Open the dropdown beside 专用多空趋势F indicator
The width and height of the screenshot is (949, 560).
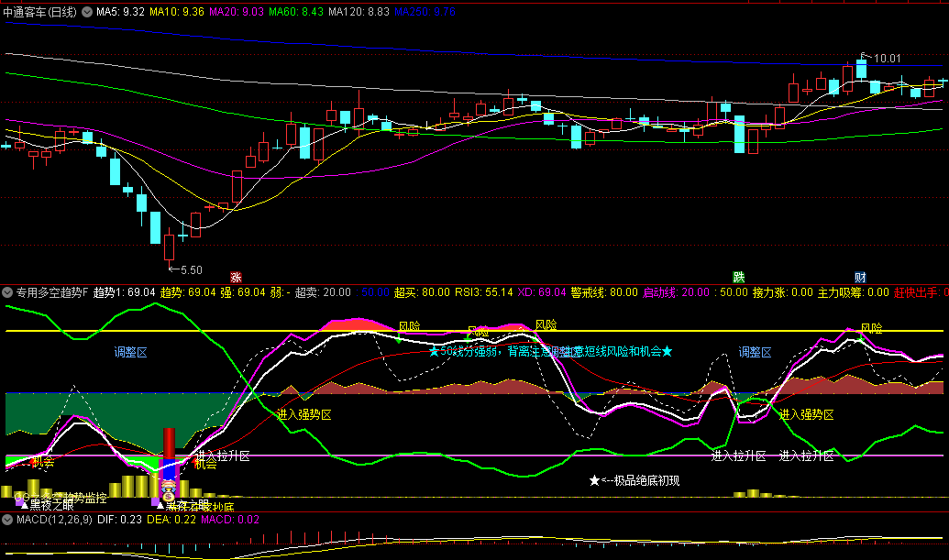tap(7, 292)
